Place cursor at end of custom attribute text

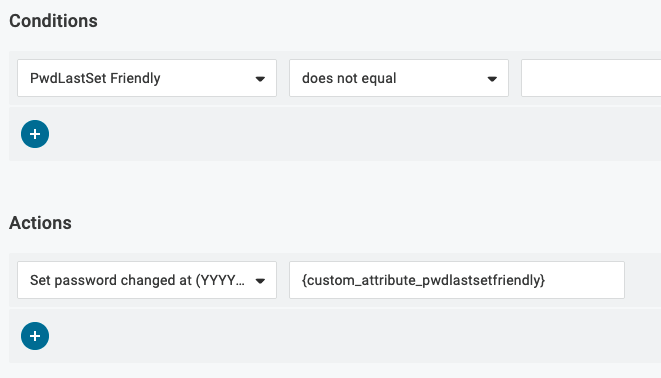pos(547,280)
